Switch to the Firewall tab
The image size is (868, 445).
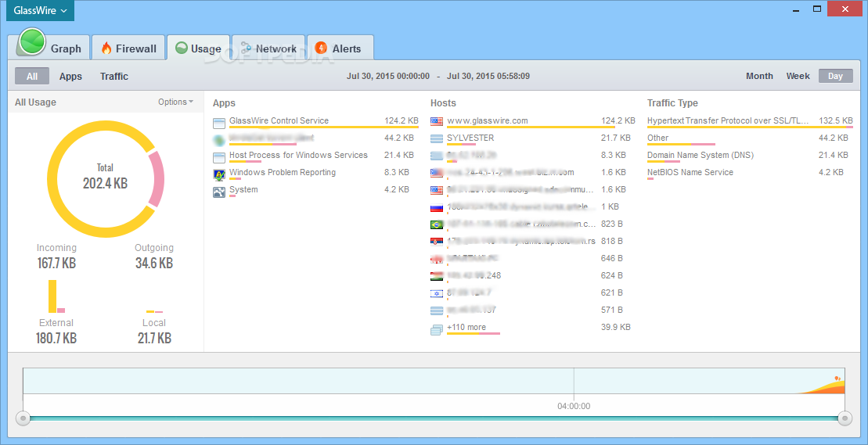128,48
